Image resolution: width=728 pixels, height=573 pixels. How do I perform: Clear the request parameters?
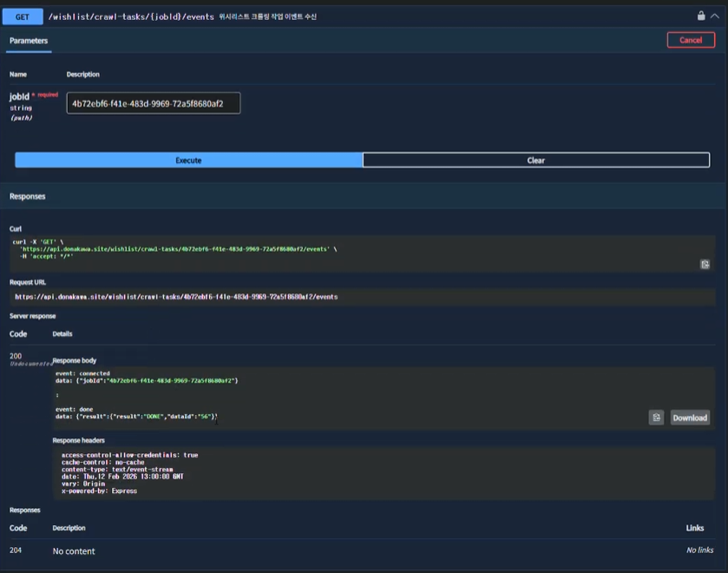click(535, 160)
